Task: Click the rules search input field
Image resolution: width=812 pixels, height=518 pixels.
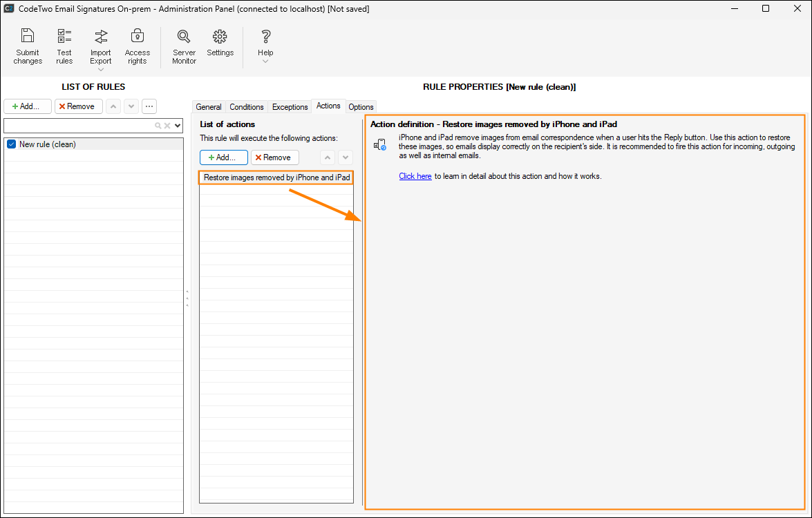Action: [x=78, y=126]
